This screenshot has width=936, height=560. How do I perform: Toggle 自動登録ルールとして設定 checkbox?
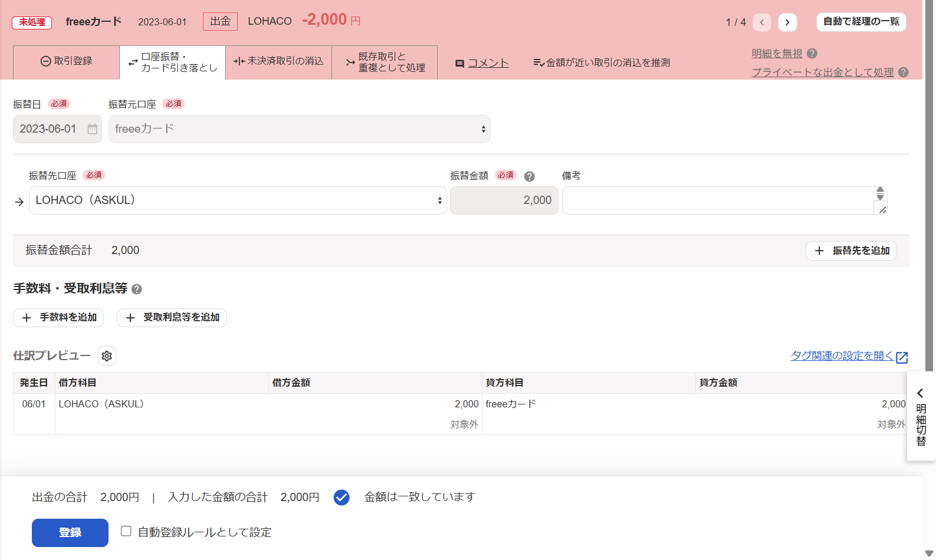pyautogui.click(x=126, y=531)
